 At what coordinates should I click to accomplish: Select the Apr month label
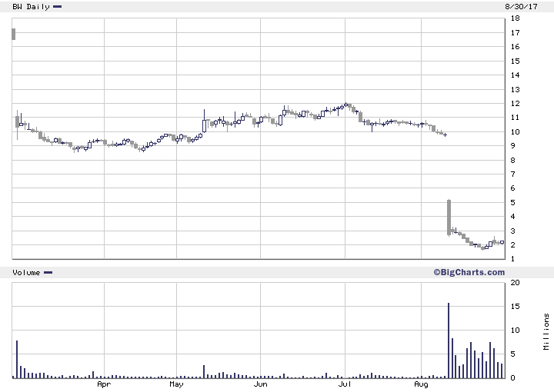104,384
